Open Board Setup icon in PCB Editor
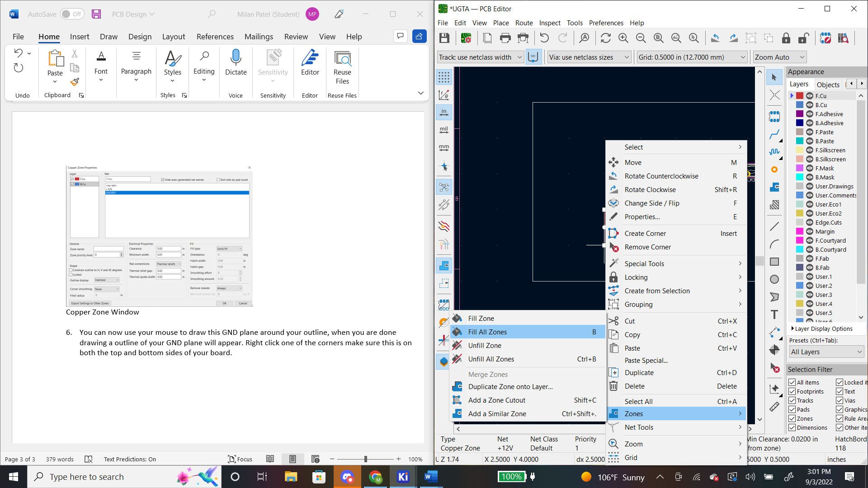The height and width of the screenshot is (488, 868). click(466, 38)
